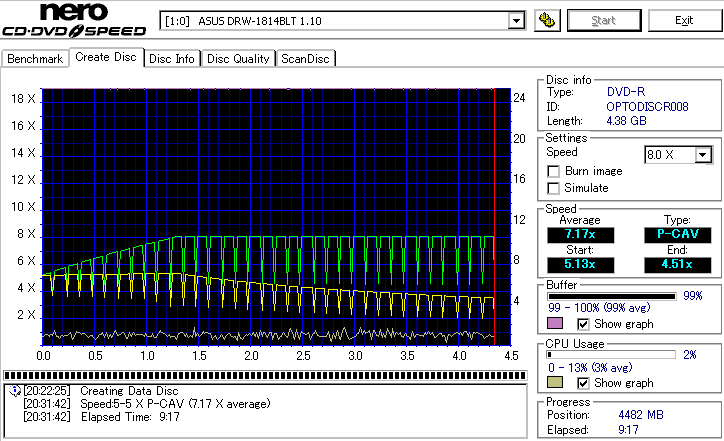This screenshot has width=724, height=441.
Task: Enable the Burn image checkbox
Action: click(x=553, y=172)
